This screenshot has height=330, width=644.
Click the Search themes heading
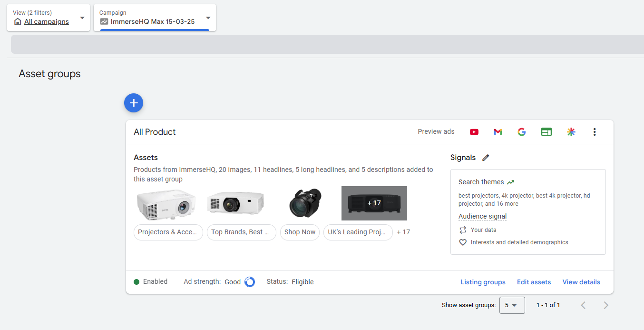click(481, 182)
